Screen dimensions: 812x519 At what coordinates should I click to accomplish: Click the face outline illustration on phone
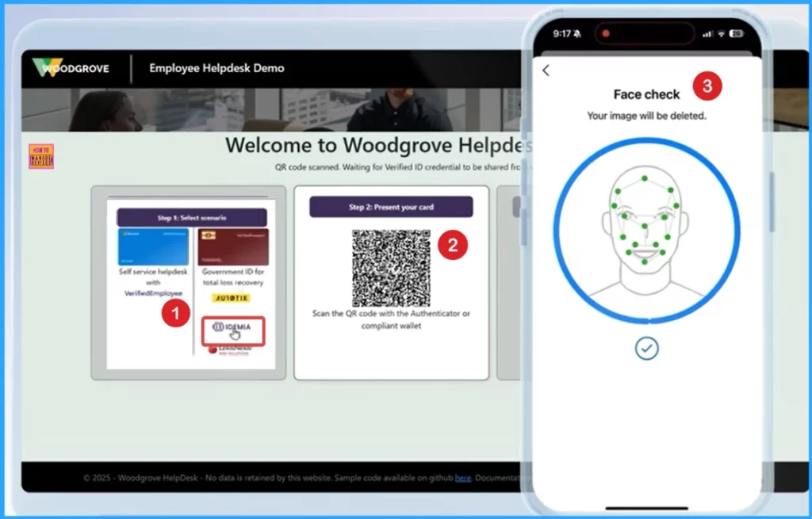click(645, 232)
